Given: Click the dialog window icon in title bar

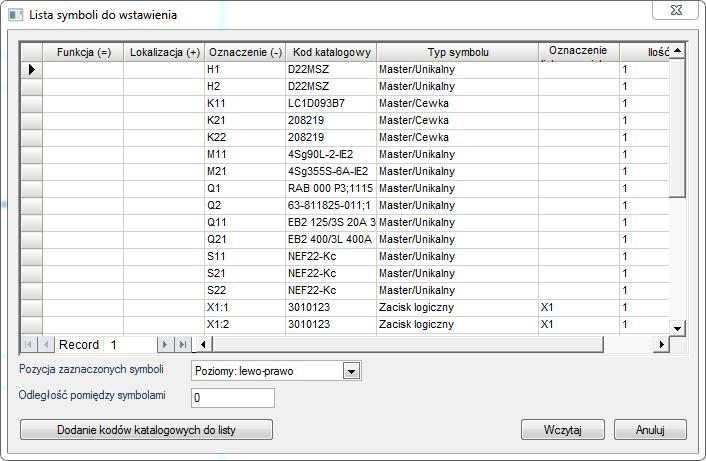Looking at the screenshot, I should click(15, 15).
